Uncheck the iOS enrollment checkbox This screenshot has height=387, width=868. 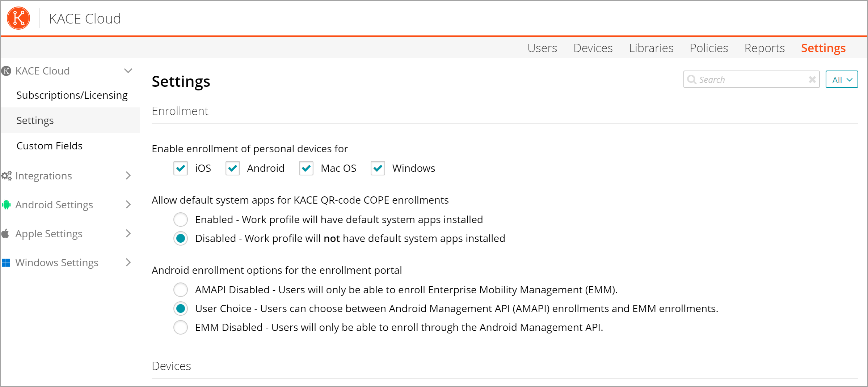pyautogui.click(x=180, y=168)
